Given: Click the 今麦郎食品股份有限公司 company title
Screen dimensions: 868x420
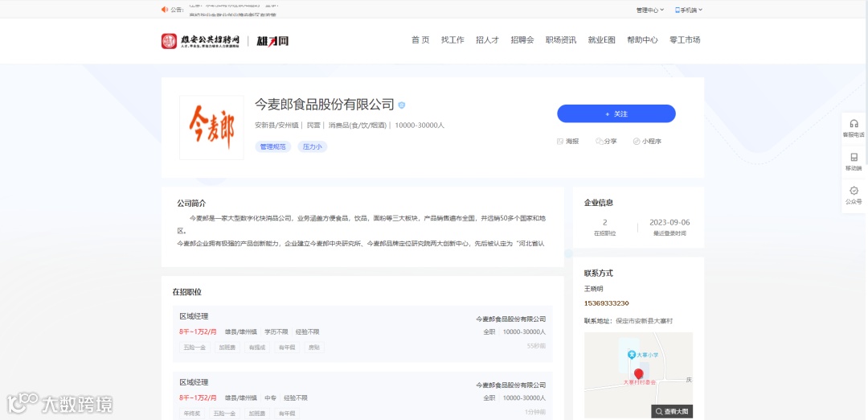Looking at the screenshot, I should tap(325, 105).
